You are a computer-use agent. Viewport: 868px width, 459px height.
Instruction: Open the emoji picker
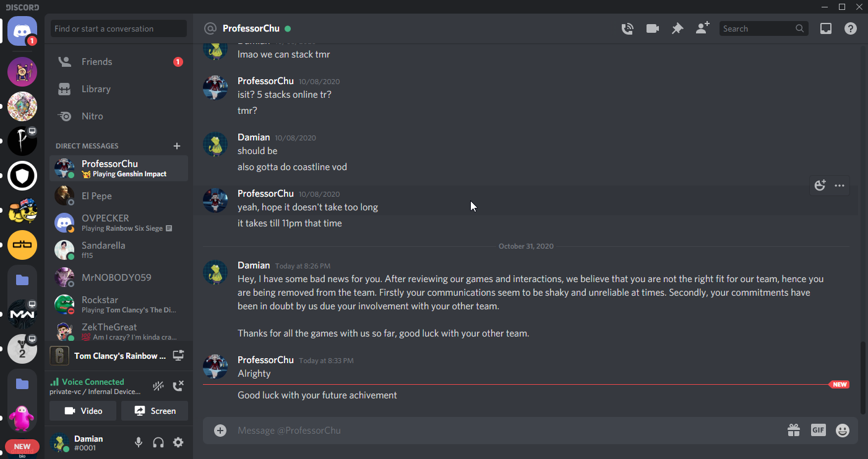pos(843,430)
